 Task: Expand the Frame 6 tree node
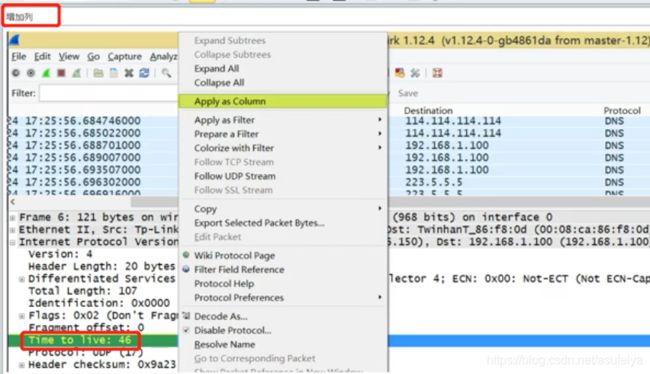pyautogui.click(x=13, y=217)
